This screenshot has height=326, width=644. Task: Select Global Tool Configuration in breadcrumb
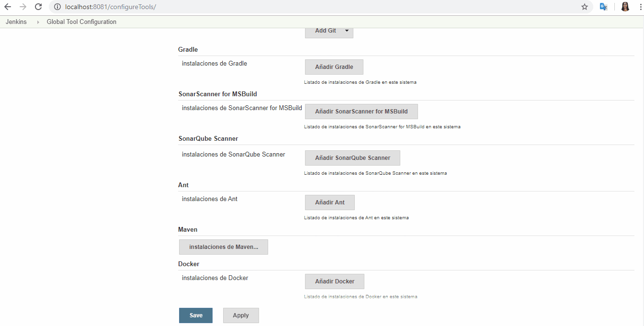pos(81,22)
